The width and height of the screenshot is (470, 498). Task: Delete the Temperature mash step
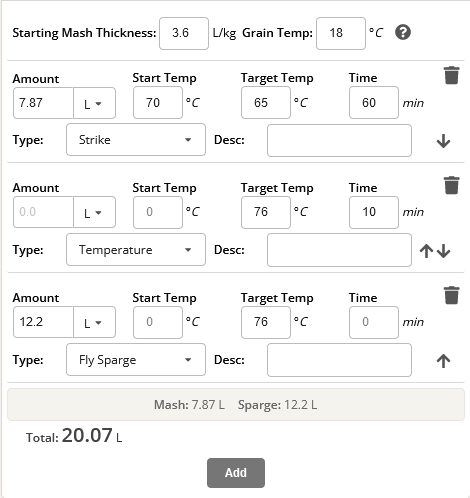451,185
